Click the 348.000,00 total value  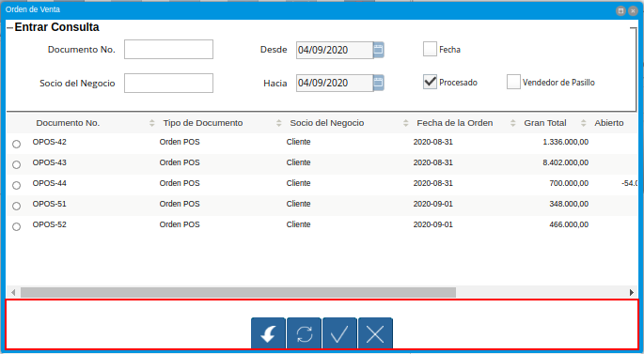tap(569, 204)
